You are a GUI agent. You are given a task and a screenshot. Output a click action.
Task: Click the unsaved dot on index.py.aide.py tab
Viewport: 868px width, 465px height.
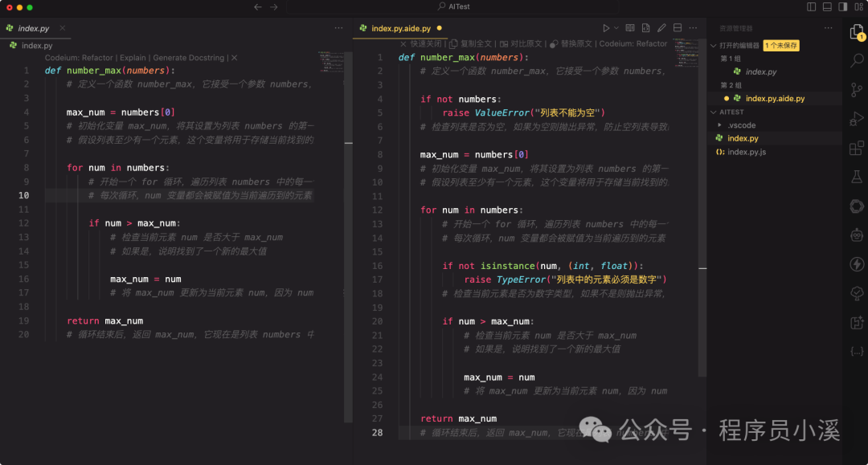point(440,27)
